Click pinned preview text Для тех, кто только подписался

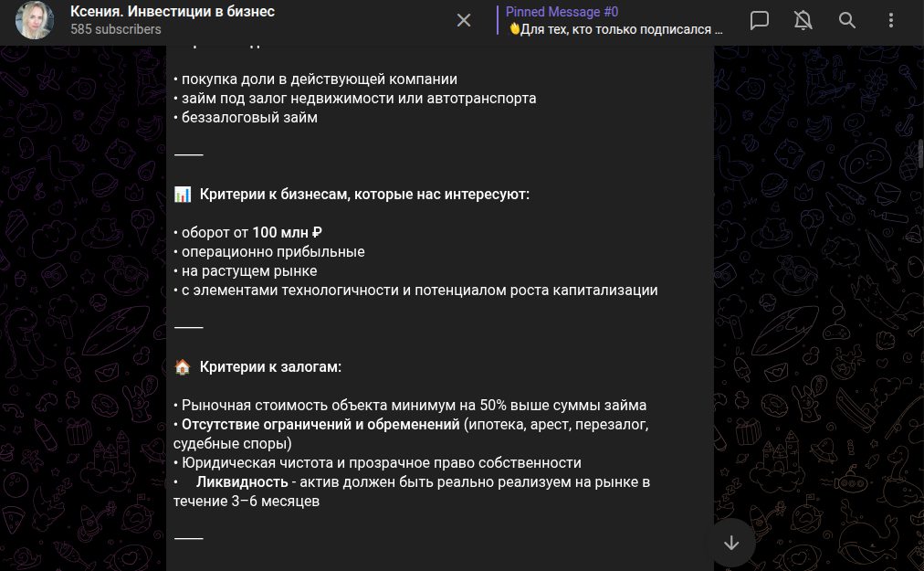621,29
